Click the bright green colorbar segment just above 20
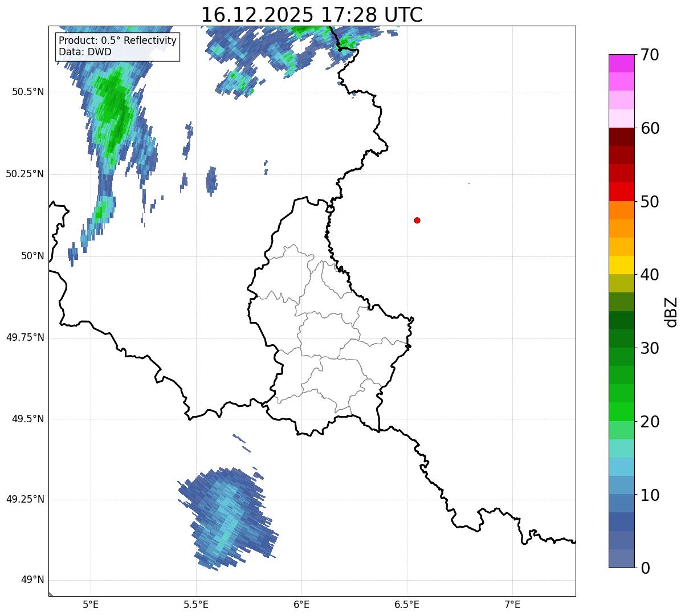 coord(621,411)
